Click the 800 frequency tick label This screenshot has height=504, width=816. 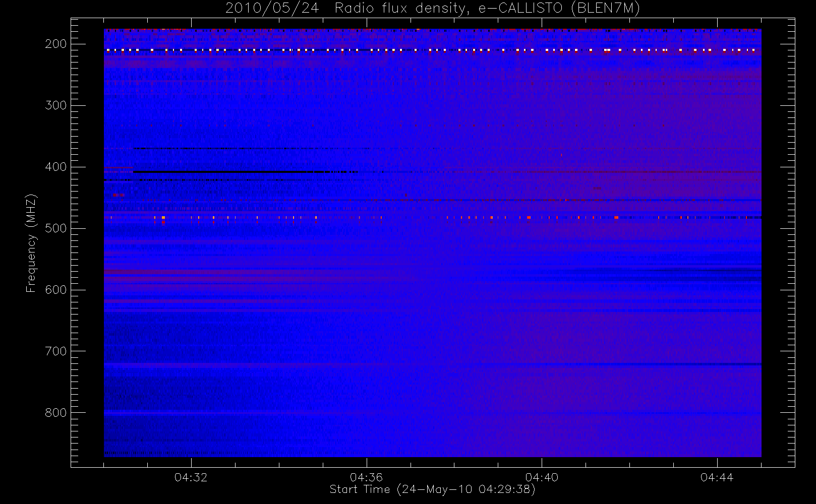(x=55, y=413)
